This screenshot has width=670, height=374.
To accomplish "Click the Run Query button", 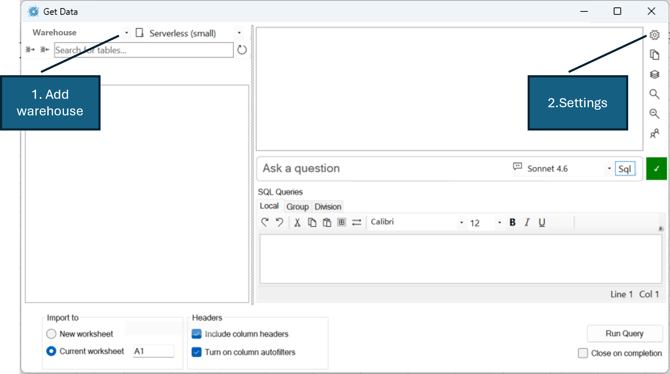I will pos(625,333).
